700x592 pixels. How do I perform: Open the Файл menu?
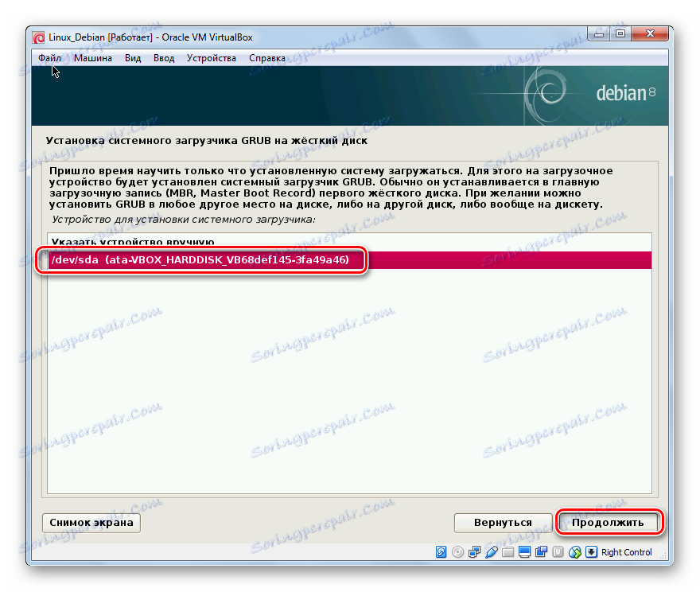pyautogui.click(x=49, y=58)
